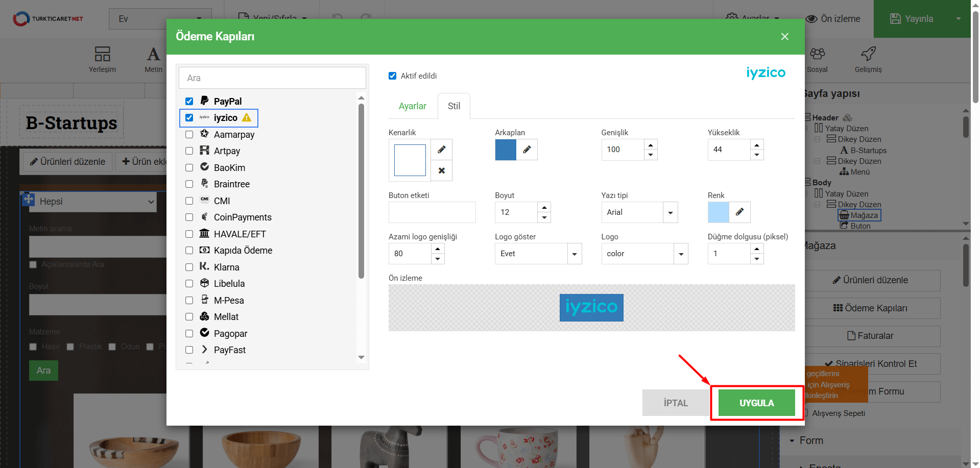Click the pencil icon beside Renk swatch
Image resolution: width=980 pixels, height=468 pixels.
coord(739,212)
